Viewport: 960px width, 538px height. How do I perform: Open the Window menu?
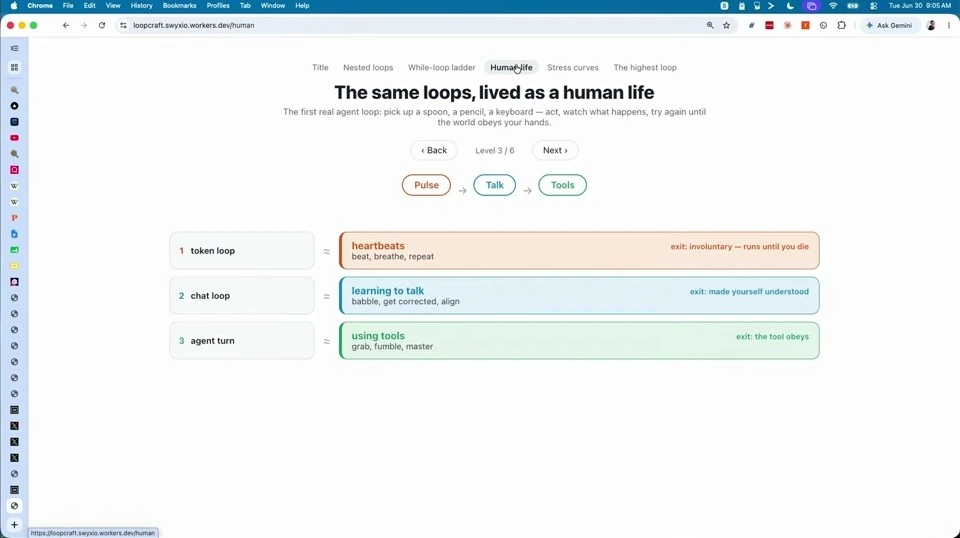(x=272, y=6)
